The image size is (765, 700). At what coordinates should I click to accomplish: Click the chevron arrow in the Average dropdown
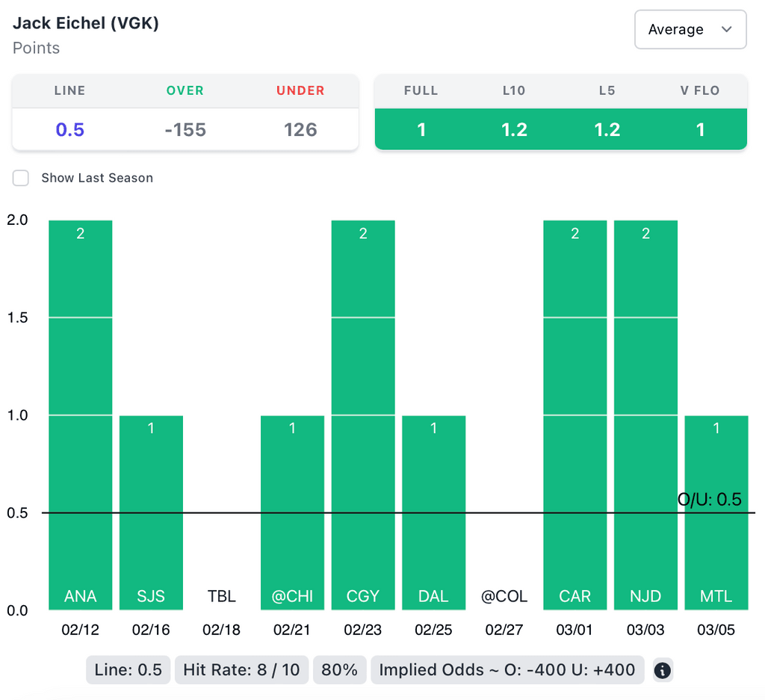(726, 30)
